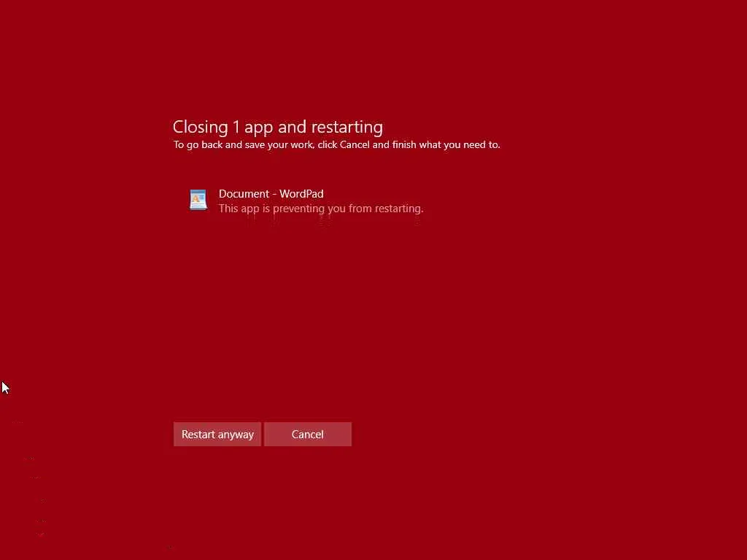Click the word 'app' in the heading

pos(259,128)
